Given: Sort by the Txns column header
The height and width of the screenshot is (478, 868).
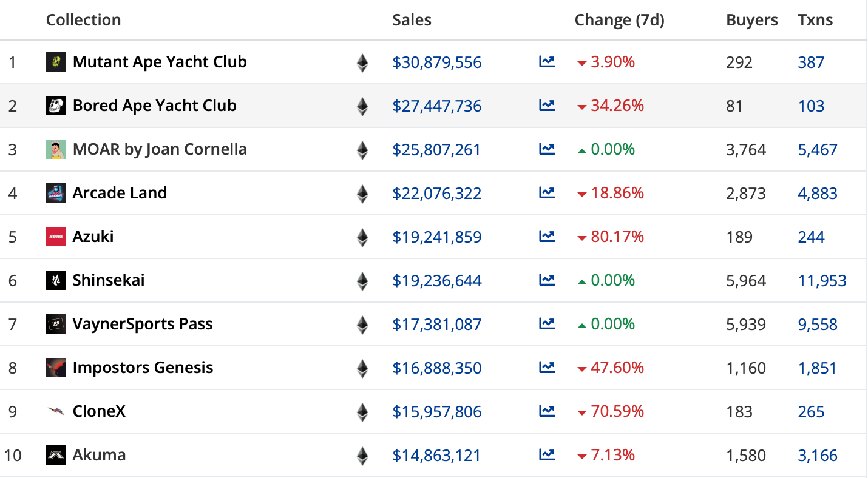Looking at the screenshot, I should pos(816,20).
